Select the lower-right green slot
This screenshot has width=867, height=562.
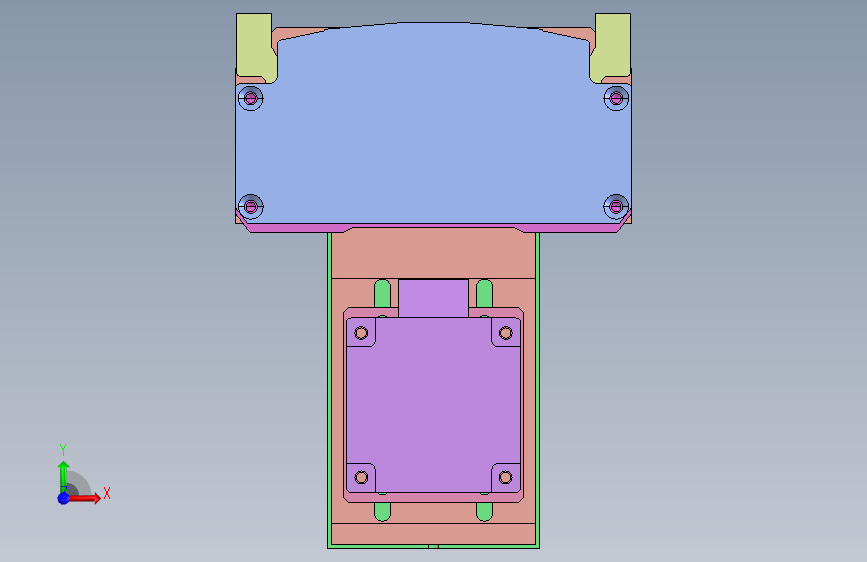click(484, 512)
